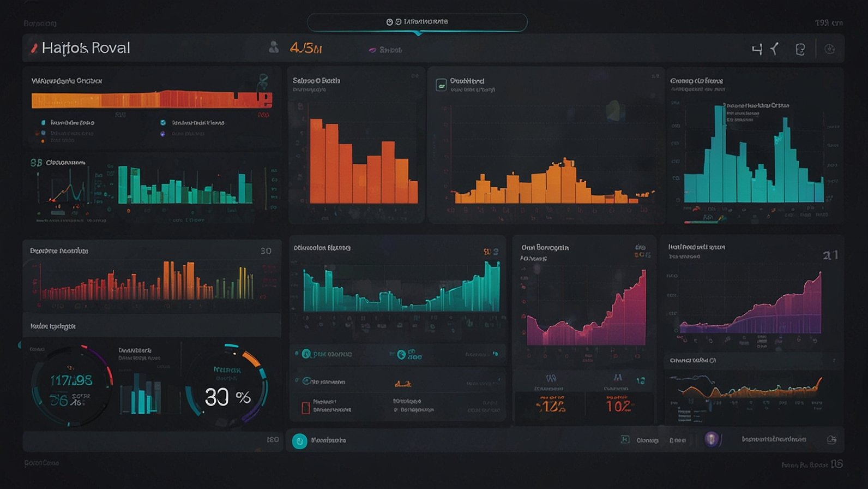Toggle the blue legend dot in top-left panel

pyautogui.click(x=163, y=123)
